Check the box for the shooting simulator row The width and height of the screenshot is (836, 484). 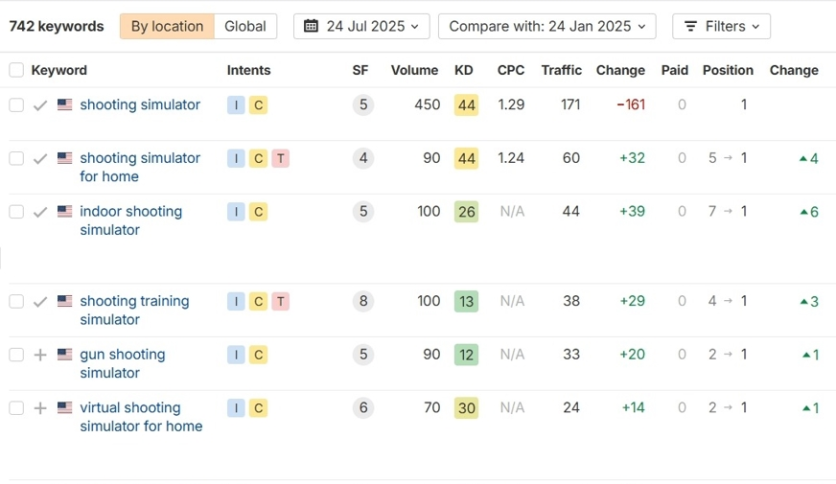17,105
